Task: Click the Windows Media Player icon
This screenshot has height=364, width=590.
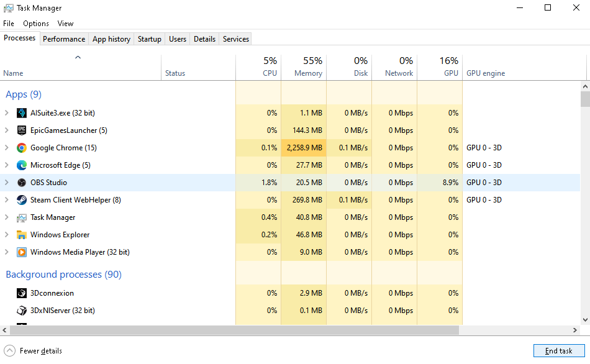Action: (22, 252)
